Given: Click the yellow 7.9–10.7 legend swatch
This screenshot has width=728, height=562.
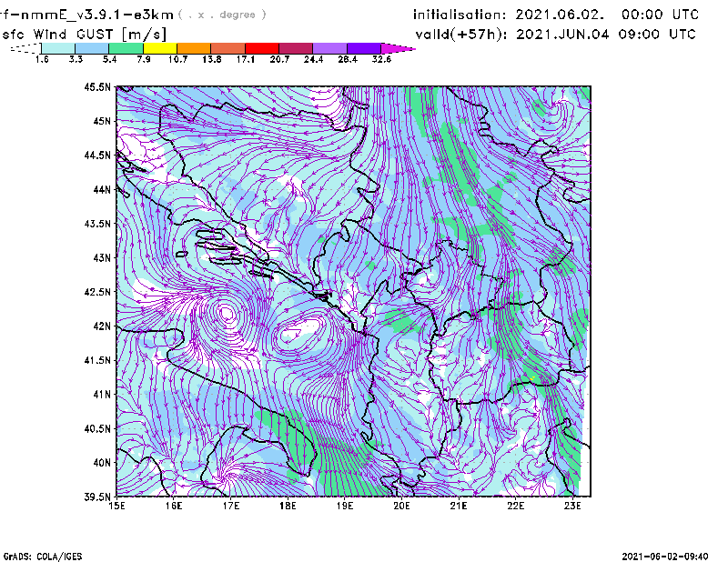Looking at the screenshot, I should pyautogui.click(x=159, y=47).
